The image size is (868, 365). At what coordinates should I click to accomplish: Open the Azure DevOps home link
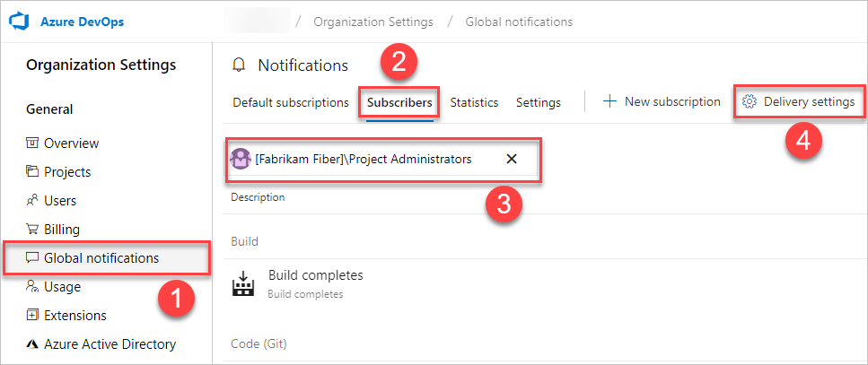tap(82, 22)
